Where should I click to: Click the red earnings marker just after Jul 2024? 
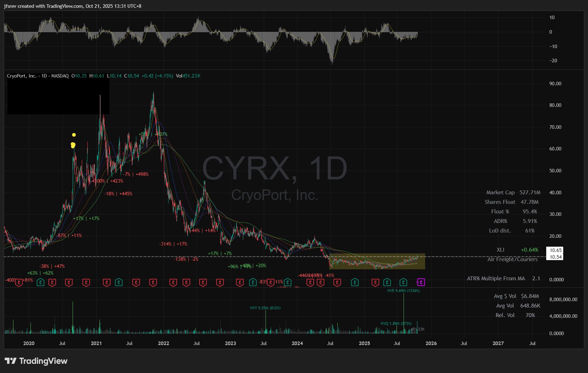click(337, 282)
